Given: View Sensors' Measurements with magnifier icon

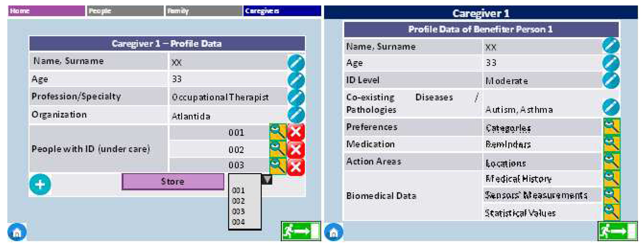Looking at the screenshot, I should (x=611, y=195).
